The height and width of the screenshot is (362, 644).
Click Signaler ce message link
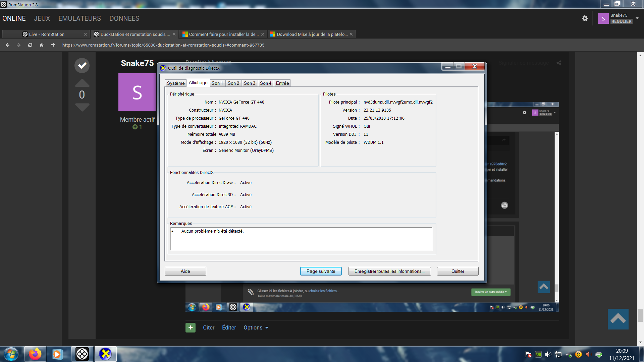point(524,63)
